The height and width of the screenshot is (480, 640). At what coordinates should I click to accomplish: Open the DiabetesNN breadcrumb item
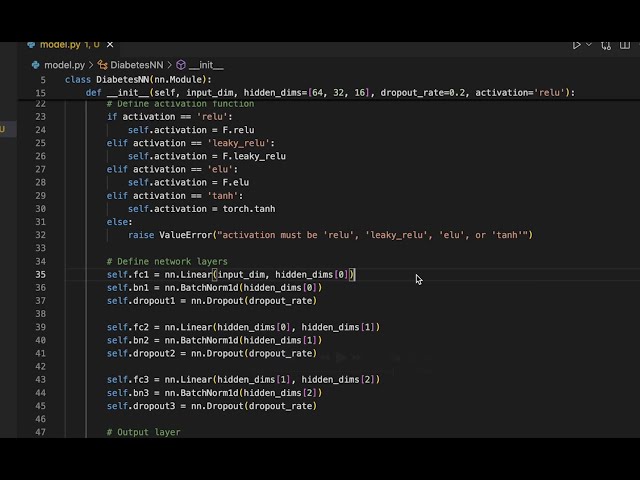click(x=137, y=65)
